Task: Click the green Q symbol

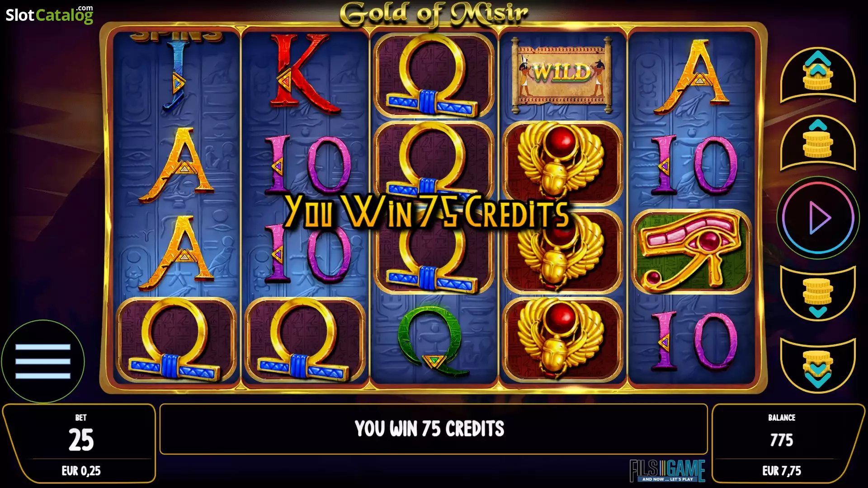Action: pos(432,340)
